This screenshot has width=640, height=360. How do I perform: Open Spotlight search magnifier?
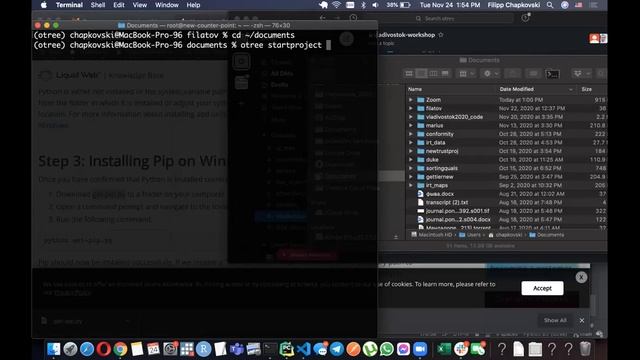(x=550, y=5)
